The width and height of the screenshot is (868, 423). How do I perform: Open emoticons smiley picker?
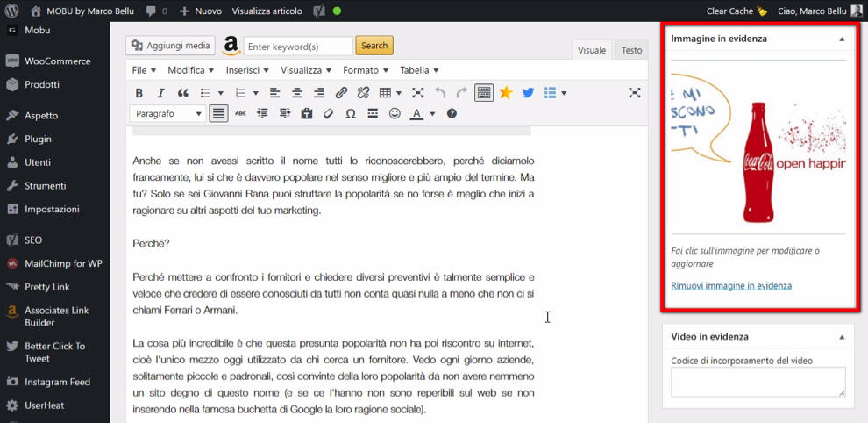[395, 114]
